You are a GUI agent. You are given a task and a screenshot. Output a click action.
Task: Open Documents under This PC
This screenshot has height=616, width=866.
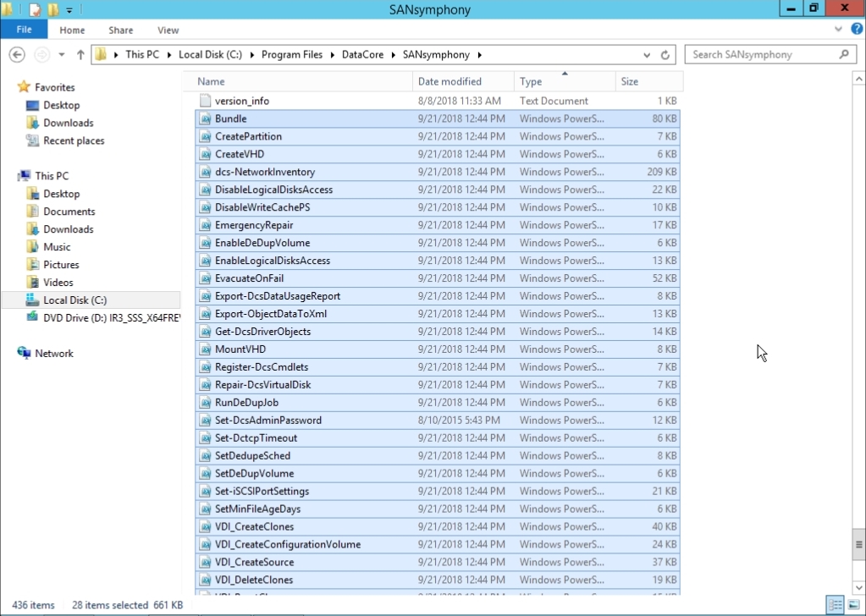click(x=69, y=212)
